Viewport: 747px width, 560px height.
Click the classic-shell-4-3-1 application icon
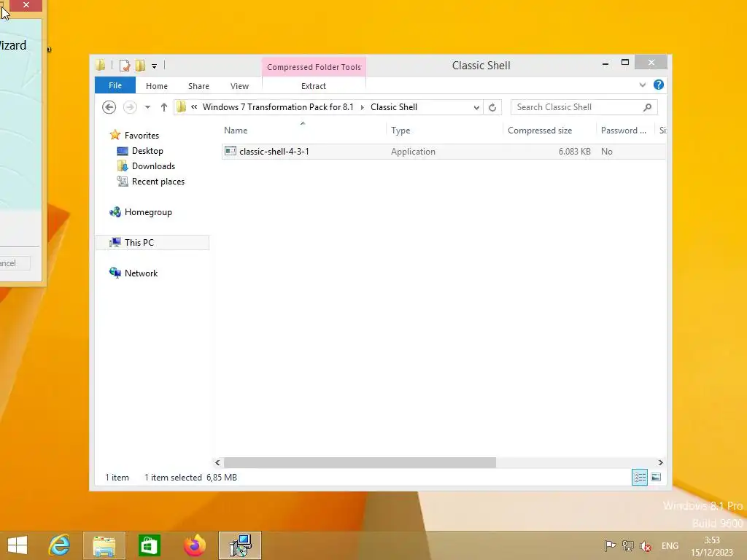click(x=231, y=151)
